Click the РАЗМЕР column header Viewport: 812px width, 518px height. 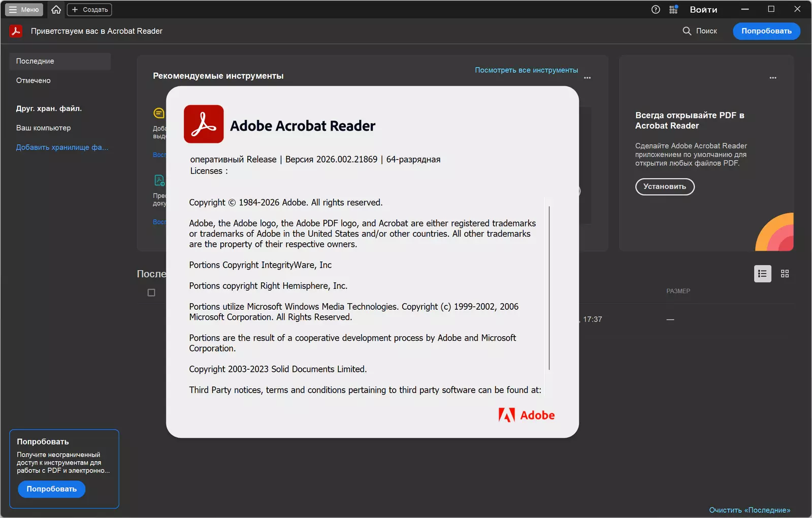point(678,291)
